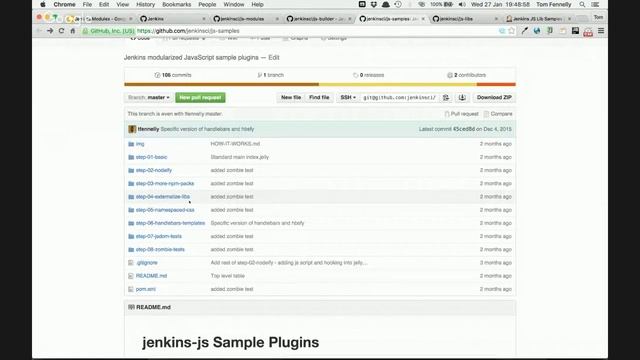The width and height of the screenshot is (640, 360).
Task: Switch to the jenkinsci/js-libs tab
Action: click(464, 19)
